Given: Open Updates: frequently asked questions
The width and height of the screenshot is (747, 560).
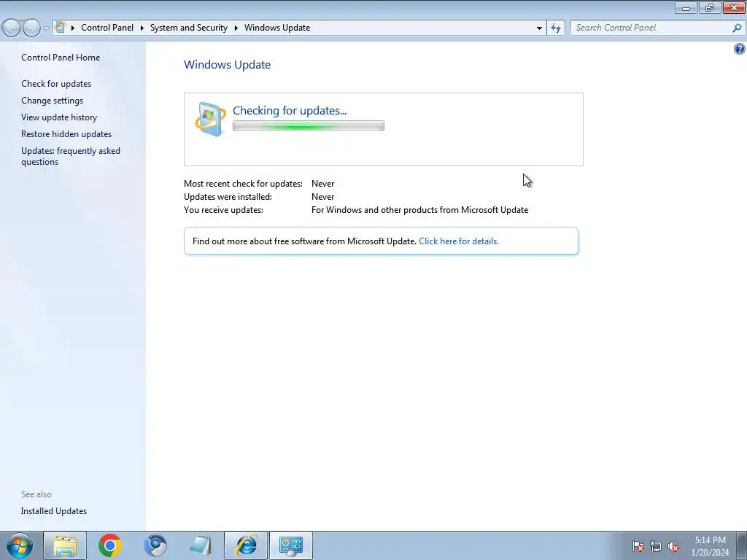Looking at the screenshot, I should (71, 156).
